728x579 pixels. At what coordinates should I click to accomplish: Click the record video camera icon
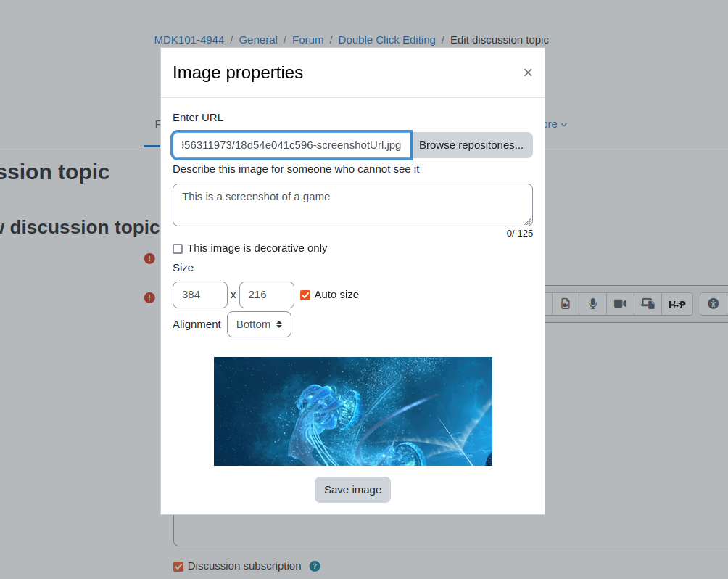pos(620,304)
